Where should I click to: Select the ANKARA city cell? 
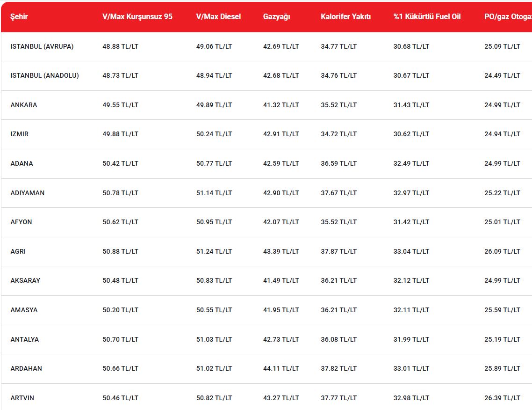click(x=24, y=105)
